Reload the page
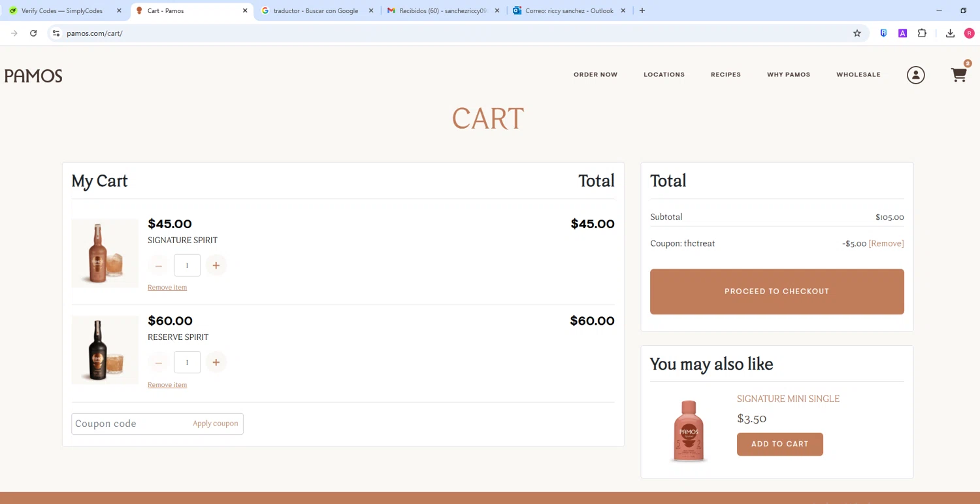Viewport: 980px width, 504px height. [33, 33]
